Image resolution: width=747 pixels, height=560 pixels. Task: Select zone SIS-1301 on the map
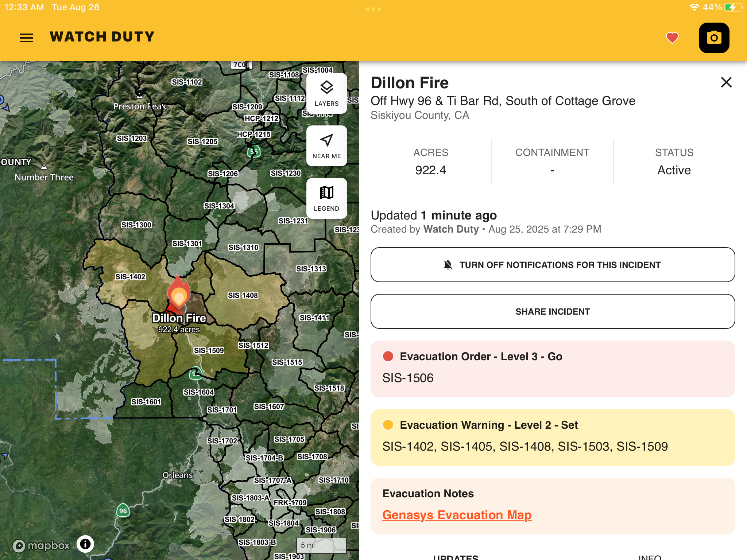click(187, 244)
